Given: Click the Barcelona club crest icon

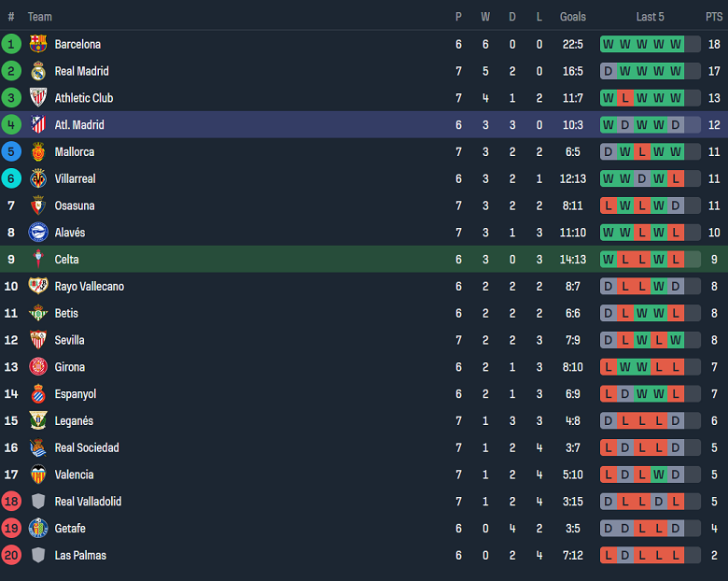Looking at the screenshot, I should point(38,44).
